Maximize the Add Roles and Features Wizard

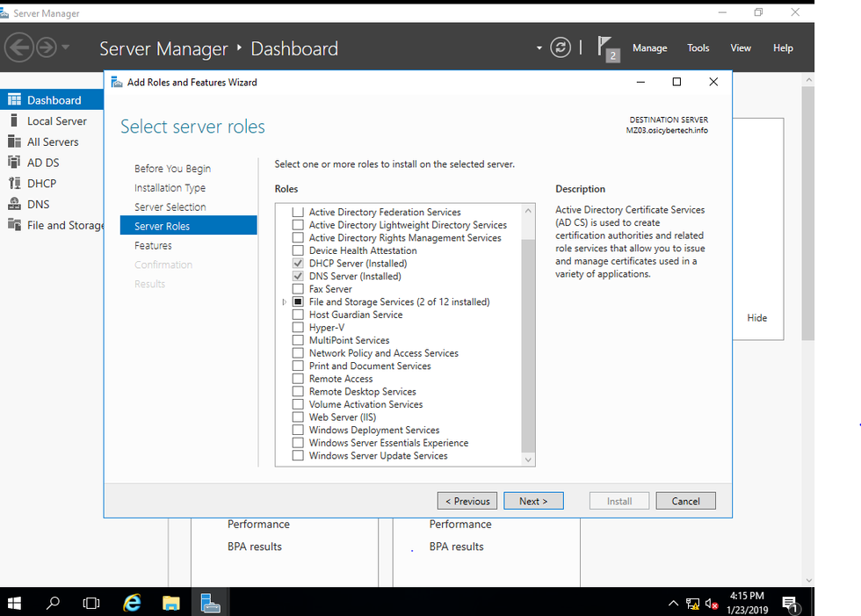click(x=676, y=82)
